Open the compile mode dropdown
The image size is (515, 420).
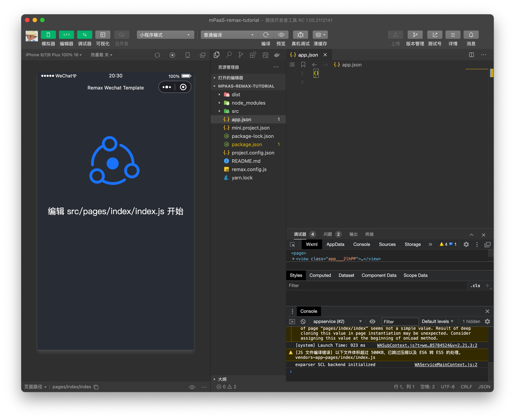[229, 35]
